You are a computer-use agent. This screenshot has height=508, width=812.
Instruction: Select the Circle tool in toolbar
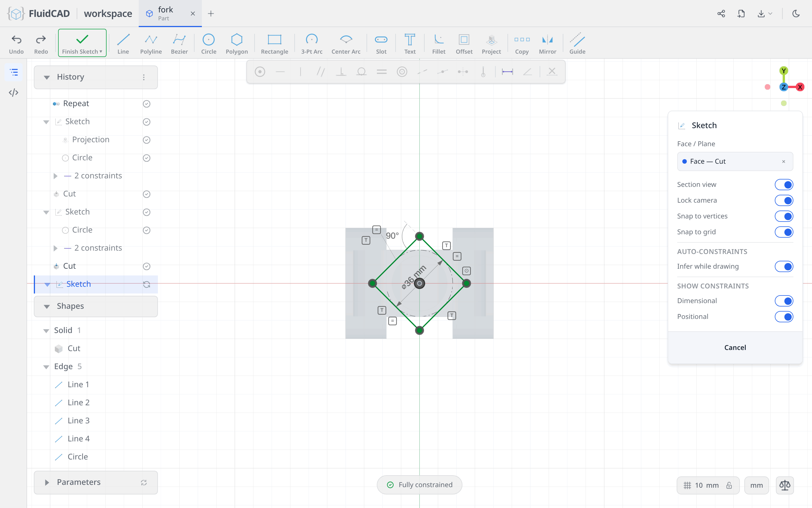(x=208, y=43)
